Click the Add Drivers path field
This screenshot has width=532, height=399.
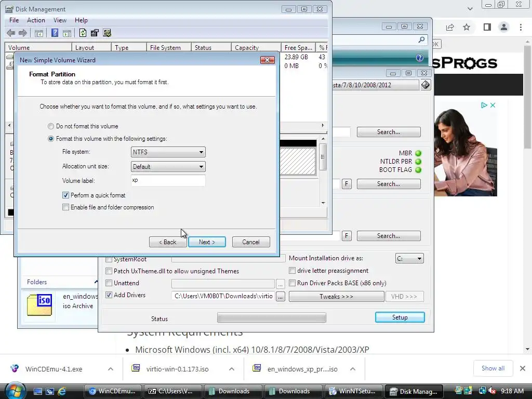pos(223,296)
